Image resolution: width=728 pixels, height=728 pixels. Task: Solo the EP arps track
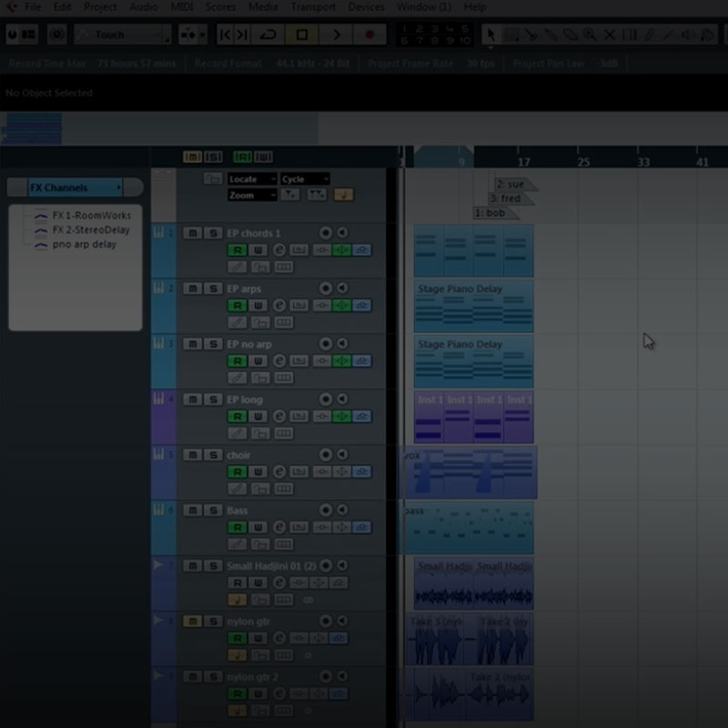point(213,288)
